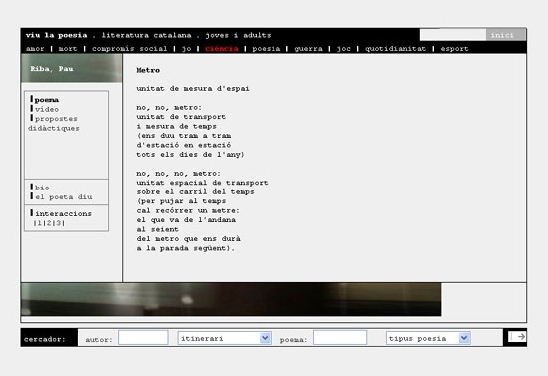
Task: Open interaccions page 3
Action: 58,223
